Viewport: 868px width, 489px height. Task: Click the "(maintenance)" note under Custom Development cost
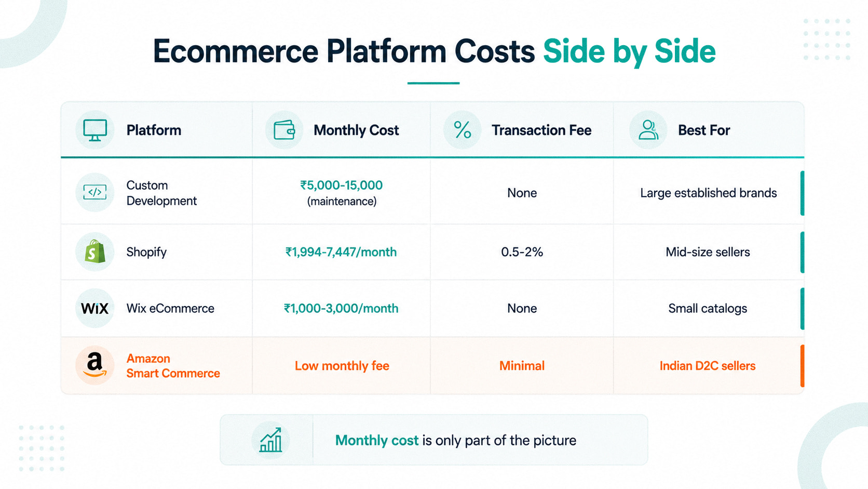coord(342,201)
